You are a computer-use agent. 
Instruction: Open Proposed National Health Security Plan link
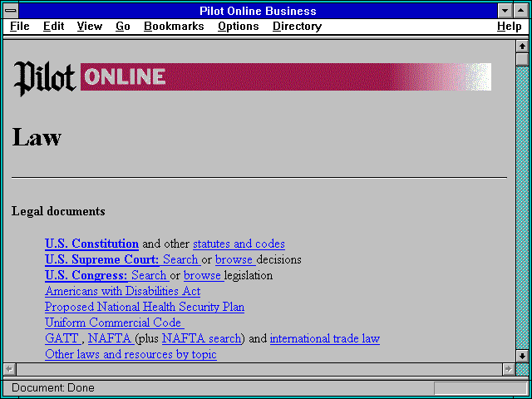(x=145, y=307)
